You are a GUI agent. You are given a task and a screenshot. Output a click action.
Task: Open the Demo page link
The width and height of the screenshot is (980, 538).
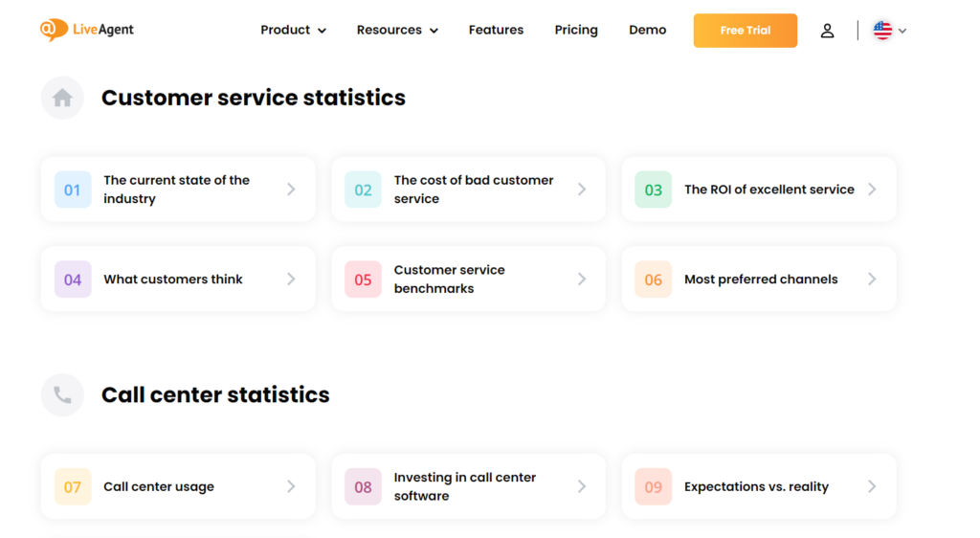click(x=647, y=30)
